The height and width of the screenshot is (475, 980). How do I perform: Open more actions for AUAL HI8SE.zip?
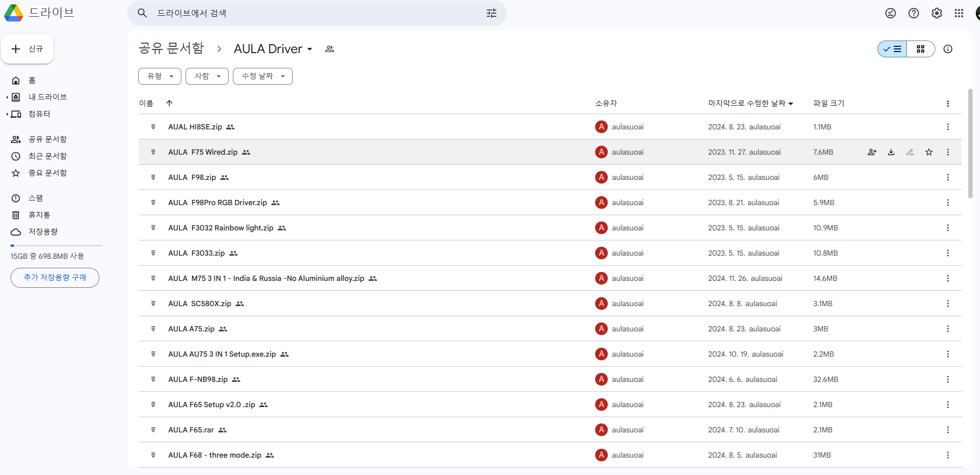click(x=948, y=127)
